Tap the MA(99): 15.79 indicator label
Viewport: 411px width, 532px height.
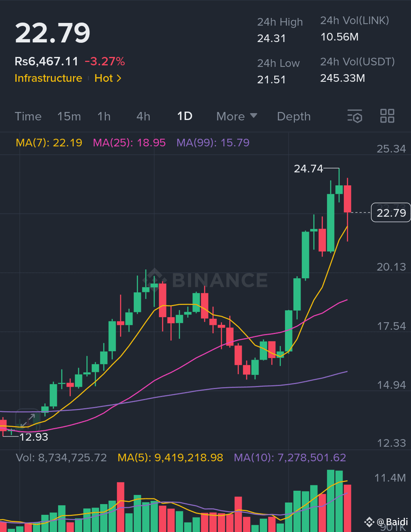(x=213, y=143)
